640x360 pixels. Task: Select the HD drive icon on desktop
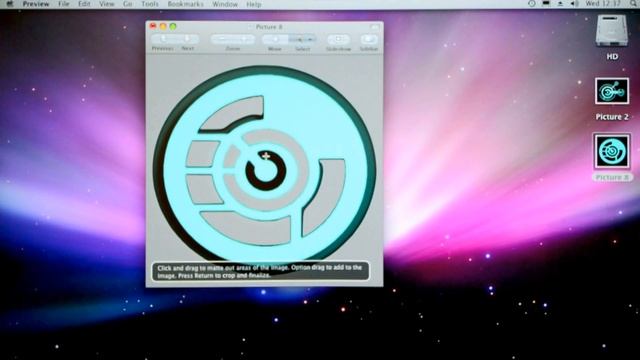611,31
